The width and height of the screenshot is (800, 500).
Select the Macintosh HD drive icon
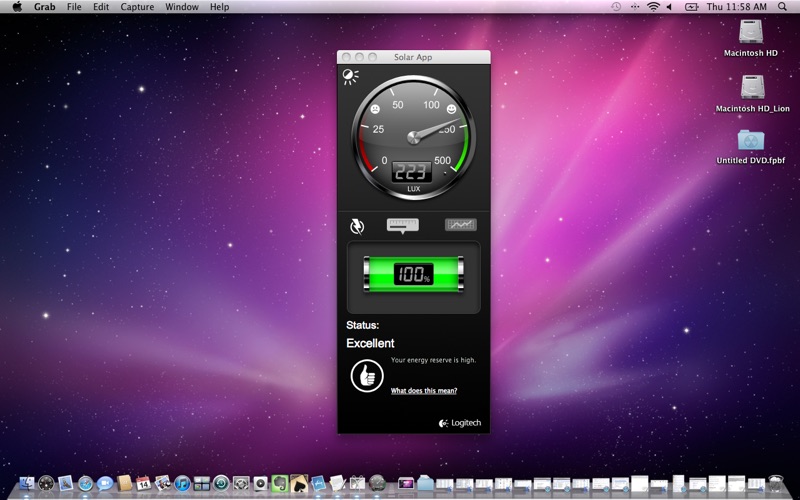pos(751,32)
